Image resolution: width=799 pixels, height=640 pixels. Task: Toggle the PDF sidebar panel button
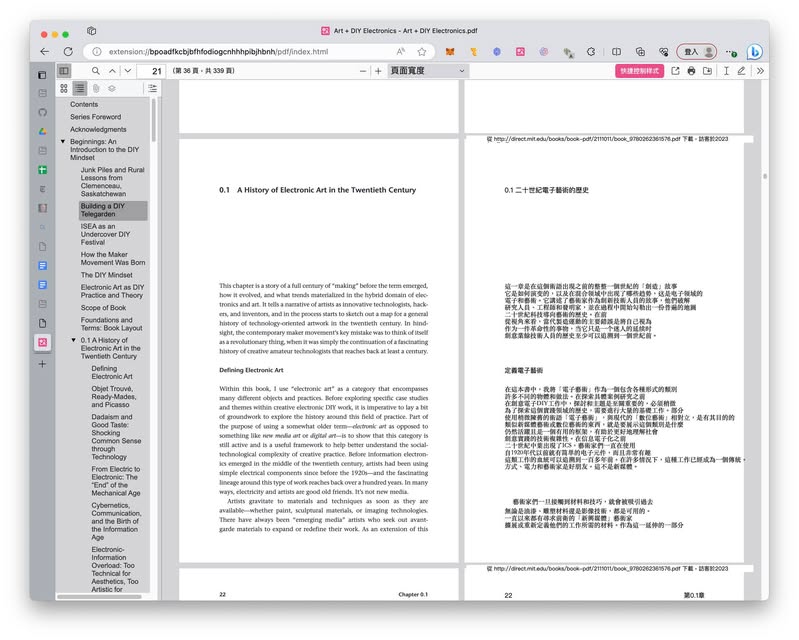64,71
